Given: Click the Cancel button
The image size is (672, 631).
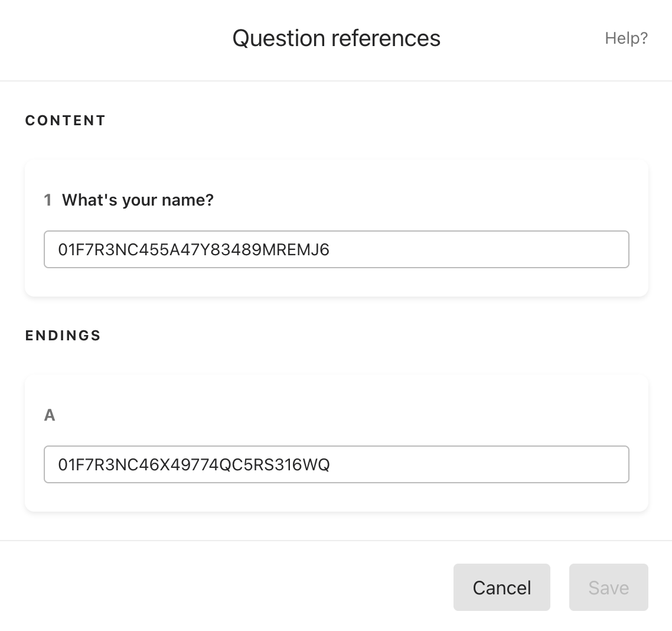Looking at the screenshot, I should click(x=502, y=587).
